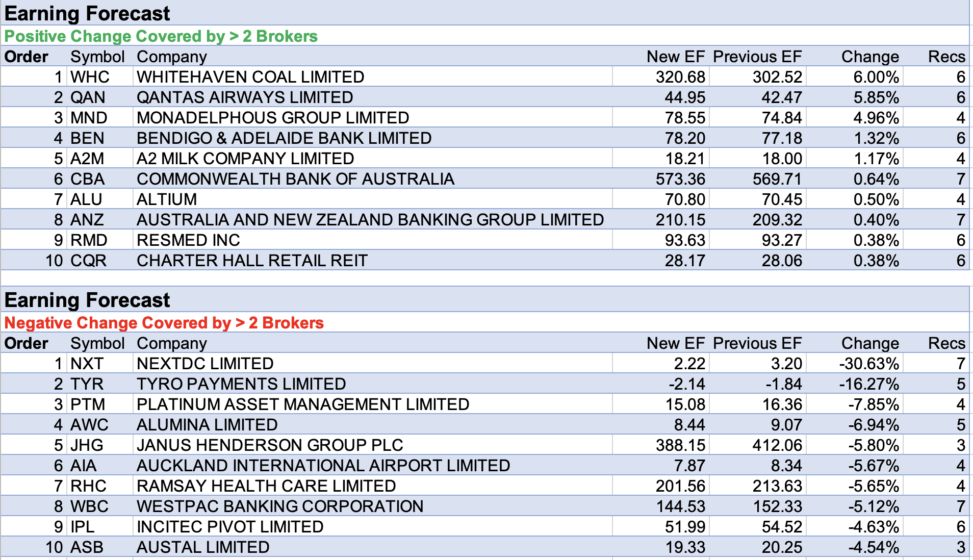The image size is (973, 560).
Task: Select the QAN symbol cell
Action: click(88, 97)
